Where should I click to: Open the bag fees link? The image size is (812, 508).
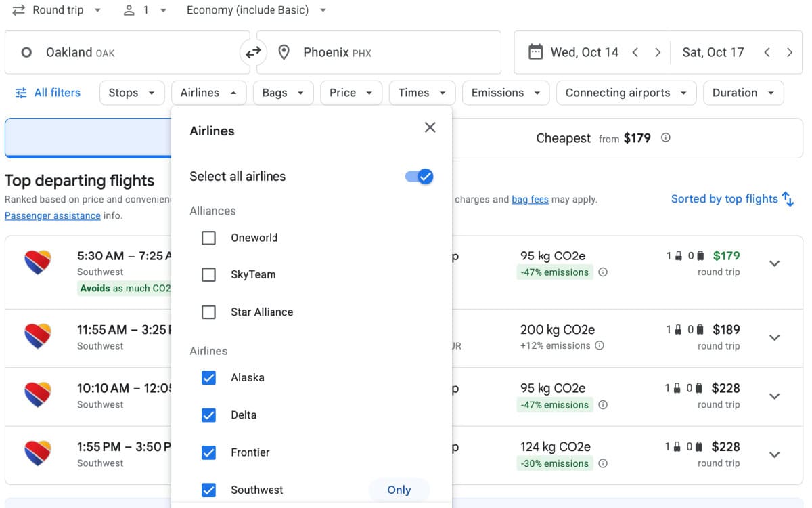pos(530,199)
